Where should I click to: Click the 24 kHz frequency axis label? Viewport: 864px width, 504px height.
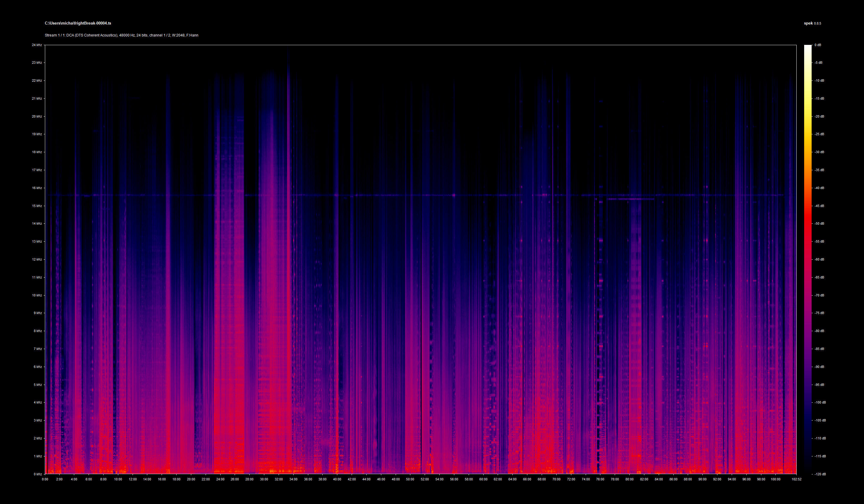click(37, 45)
